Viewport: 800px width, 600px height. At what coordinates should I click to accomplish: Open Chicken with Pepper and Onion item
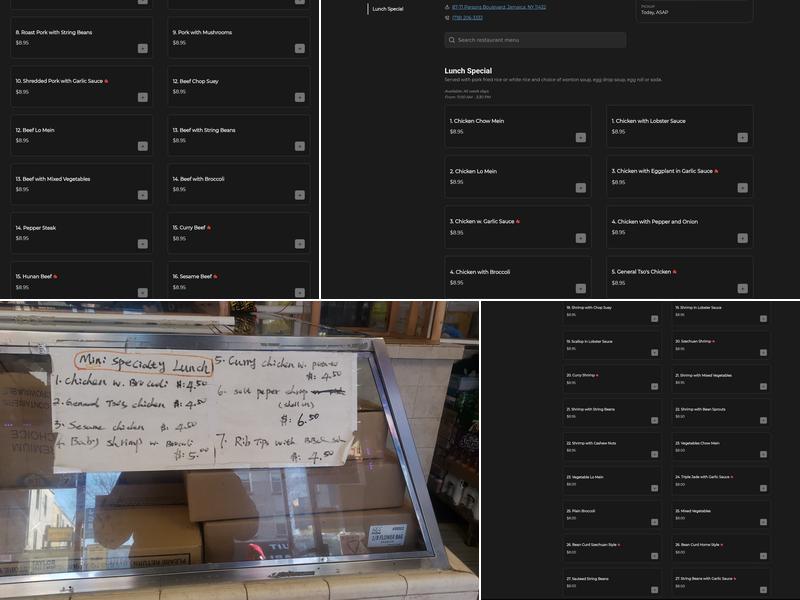tap(679, 227)
